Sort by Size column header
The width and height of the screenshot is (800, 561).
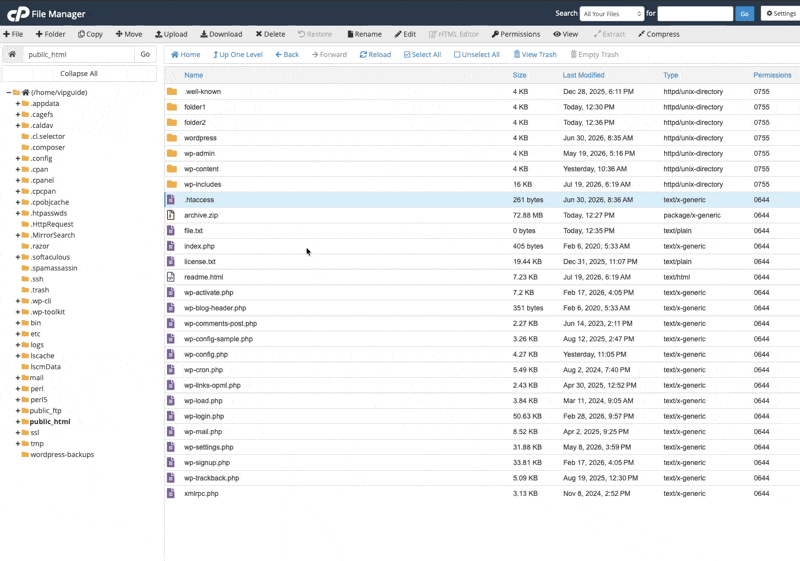pos(519,75)
